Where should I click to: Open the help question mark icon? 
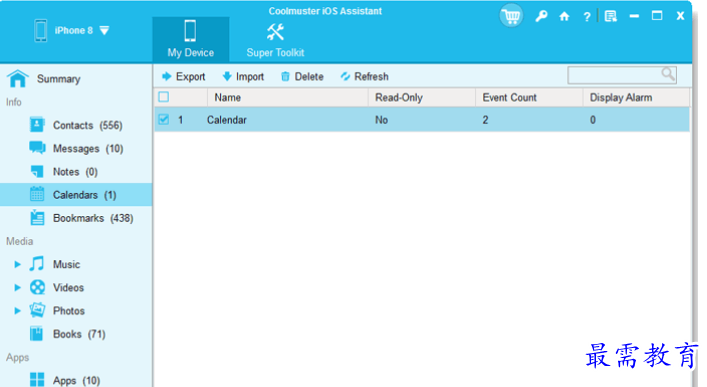587,17
